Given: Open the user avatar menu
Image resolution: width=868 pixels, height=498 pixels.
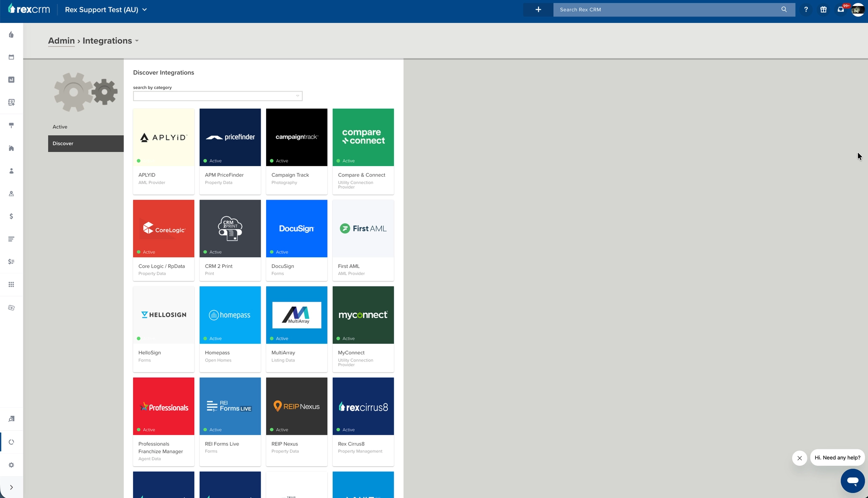Looking at the screenshot, I should (x=858, y=9).
